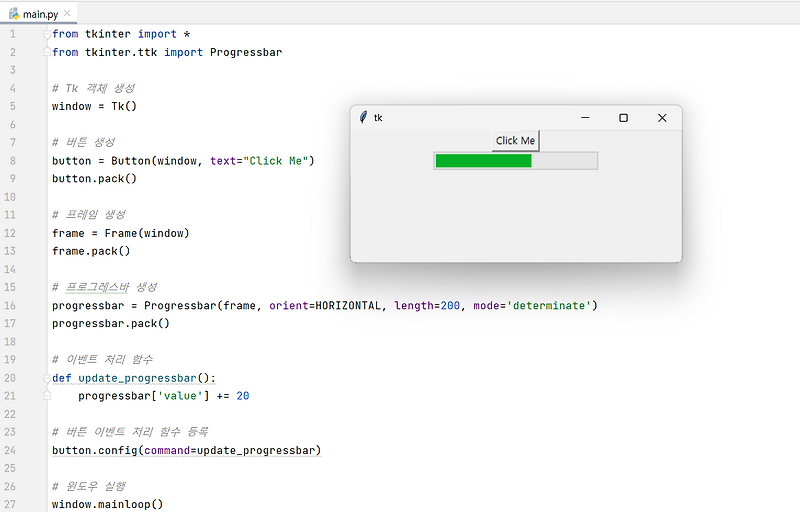Click "button.pack()" on line 9
Screen dimensions: 800x512
click(x=94, y=178)
